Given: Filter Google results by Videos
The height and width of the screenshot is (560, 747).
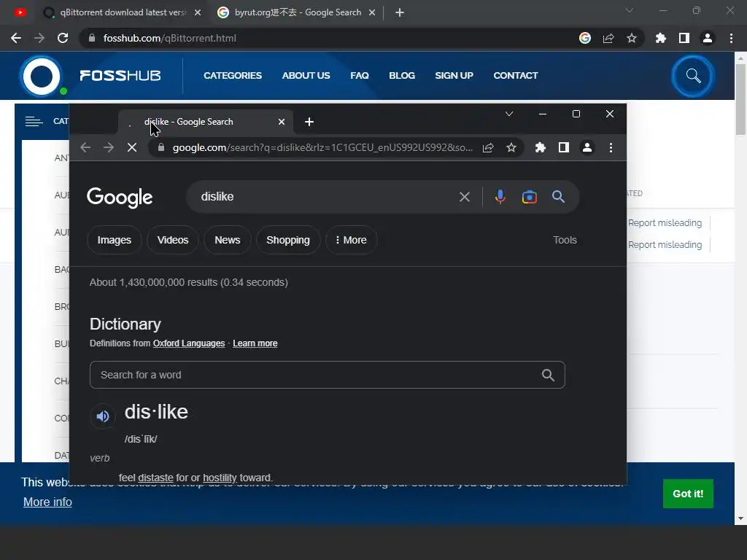Looking at the screenshot, I should point(173,240).
